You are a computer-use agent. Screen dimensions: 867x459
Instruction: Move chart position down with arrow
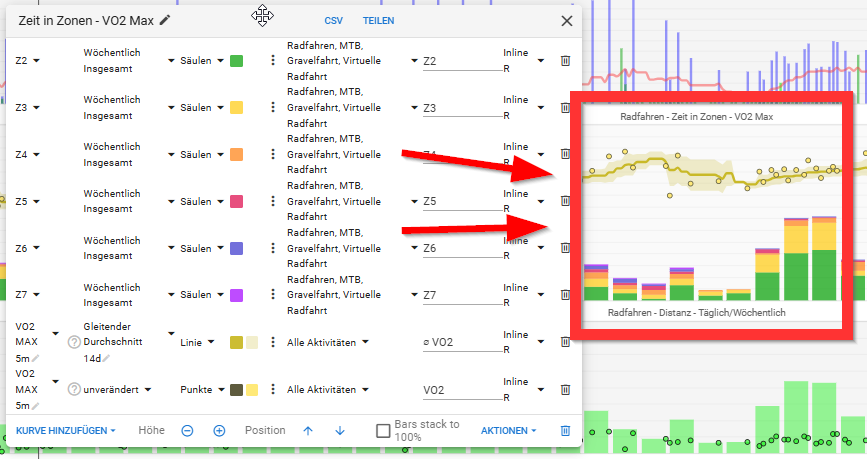click(340, 430)
